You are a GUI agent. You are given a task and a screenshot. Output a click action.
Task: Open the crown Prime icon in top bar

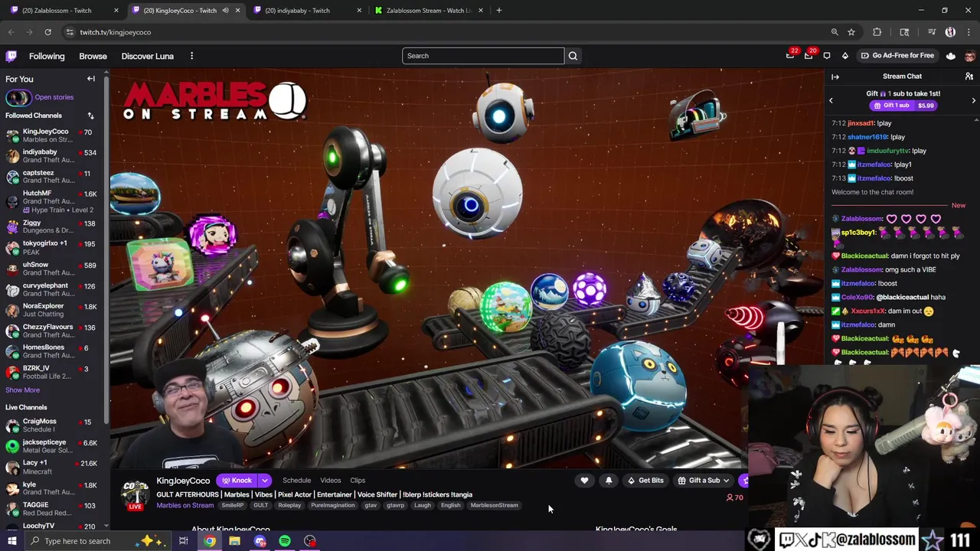(x=951, y=56)
